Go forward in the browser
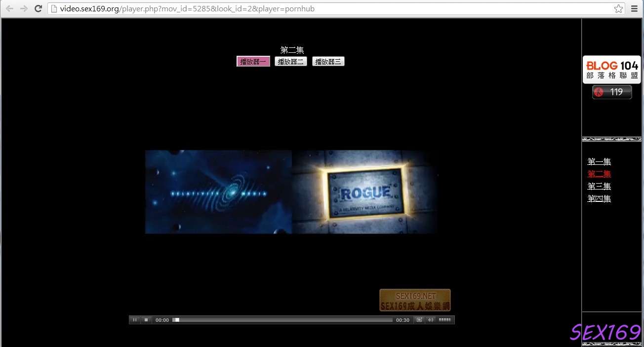Viewport: 644px width, 347px height. pos(24,9)
